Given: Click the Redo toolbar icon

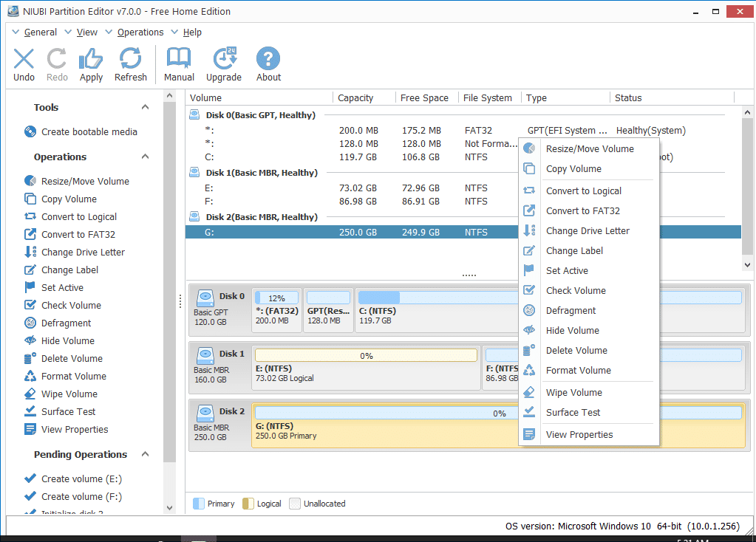Looking at the screenshot, I should [57, 59].
